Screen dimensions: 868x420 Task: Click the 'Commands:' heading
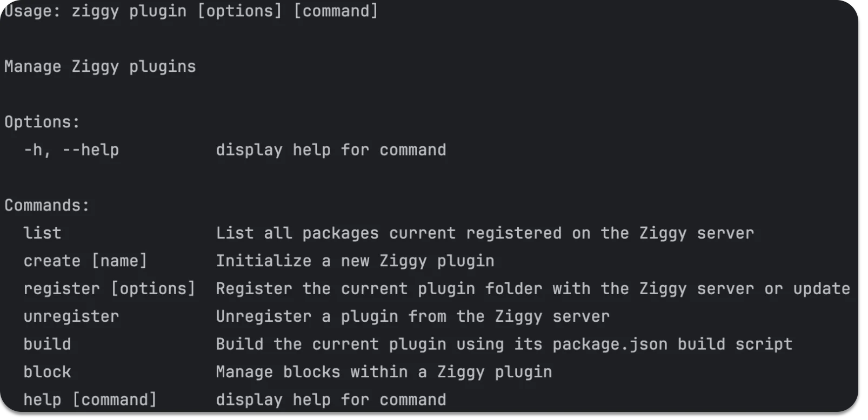47,206
